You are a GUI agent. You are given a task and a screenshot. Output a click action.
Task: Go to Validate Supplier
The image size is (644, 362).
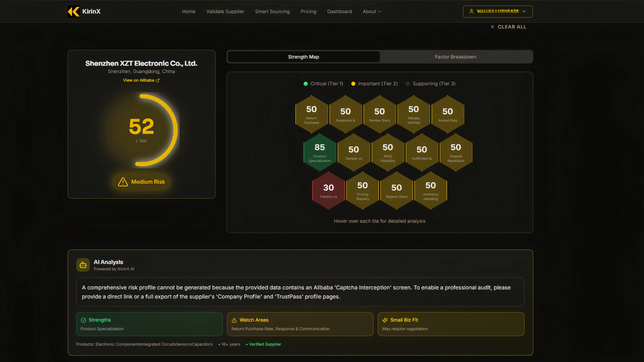coord(225,11)
